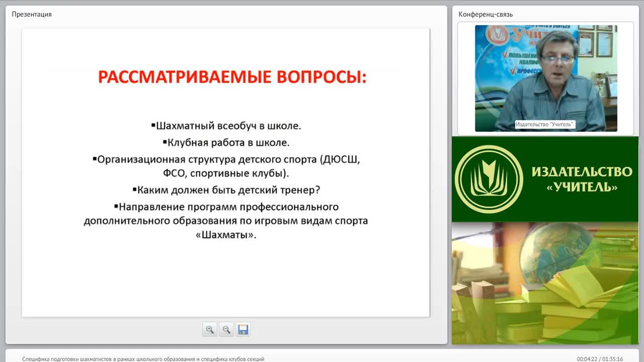Click the Презентация panel title
644x362 pixels.
(x=32, y=14)
